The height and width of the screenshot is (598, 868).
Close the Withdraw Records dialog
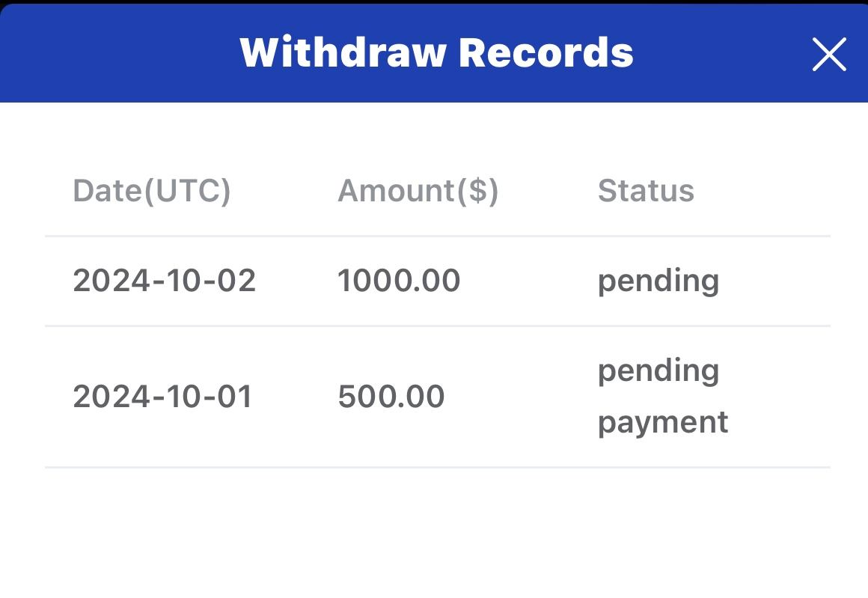(828, 55)
